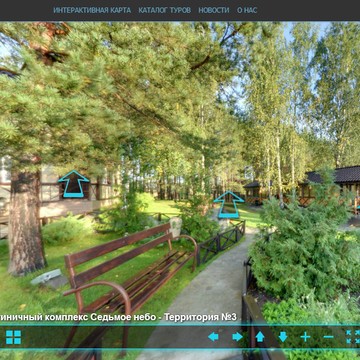Follow the hotspot arrow near the pine trunk
This screenshot has height=360, width=360.
pos(74,184)
